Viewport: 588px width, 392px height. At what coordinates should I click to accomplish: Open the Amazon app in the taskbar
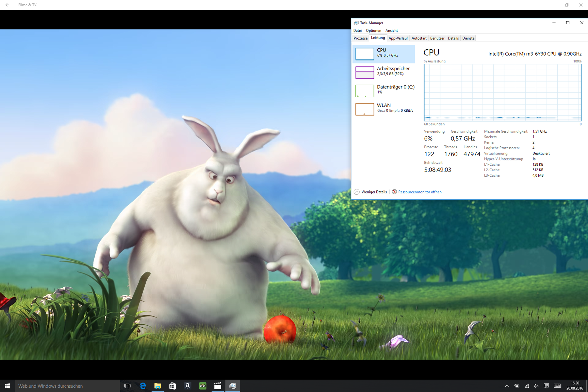coord(188,386)
